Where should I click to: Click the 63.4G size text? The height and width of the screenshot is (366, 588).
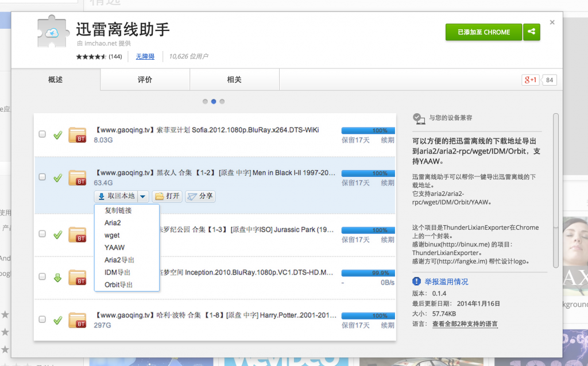point(103,183)
